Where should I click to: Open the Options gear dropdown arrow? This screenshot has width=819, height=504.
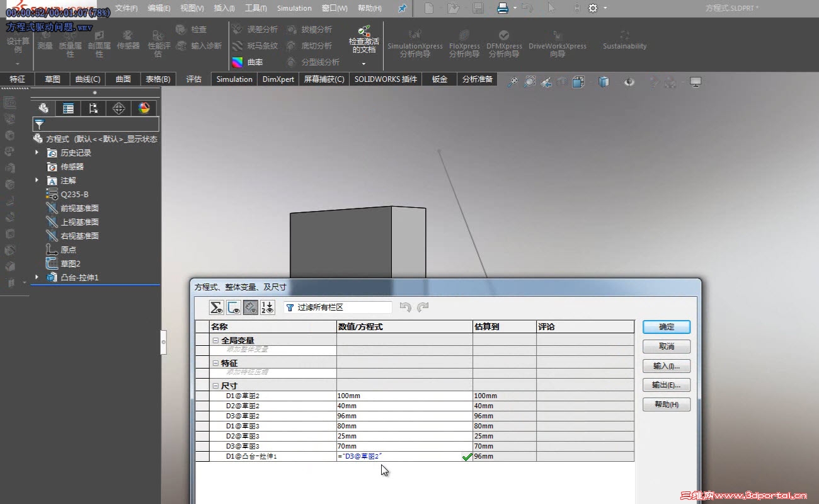605,8
